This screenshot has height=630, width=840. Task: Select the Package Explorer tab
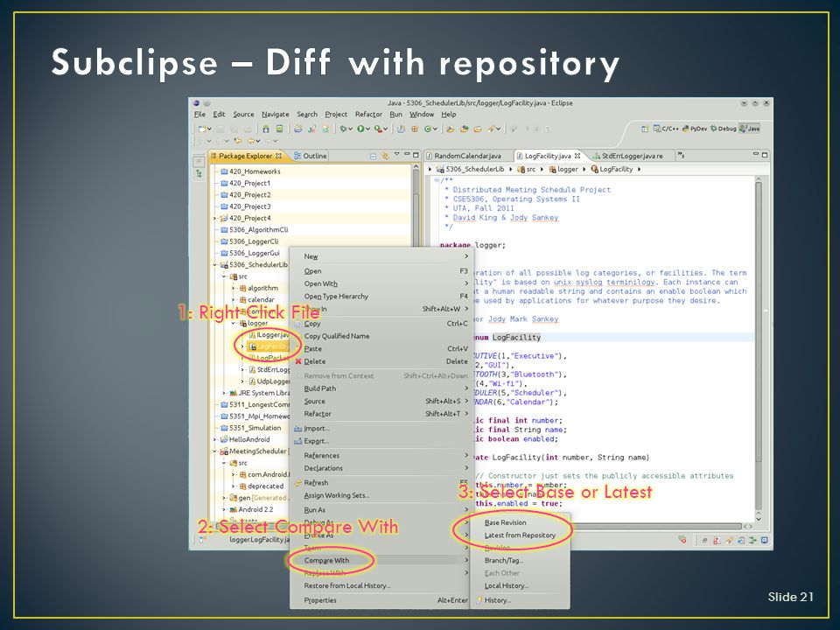pos(245,156)
